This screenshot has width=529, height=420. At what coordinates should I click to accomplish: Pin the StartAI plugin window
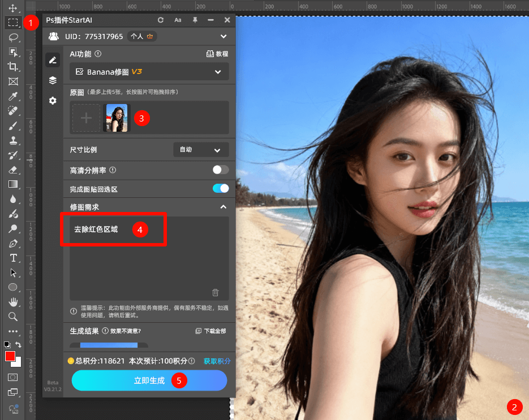(195, 20)
